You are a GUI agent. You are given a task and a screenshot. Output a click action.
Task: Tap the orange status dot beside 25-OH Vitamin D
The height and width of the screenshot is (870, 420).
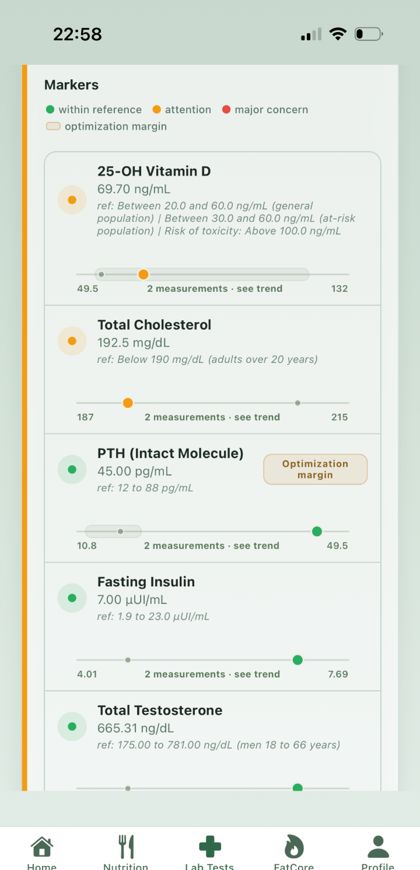pos(72,200)
